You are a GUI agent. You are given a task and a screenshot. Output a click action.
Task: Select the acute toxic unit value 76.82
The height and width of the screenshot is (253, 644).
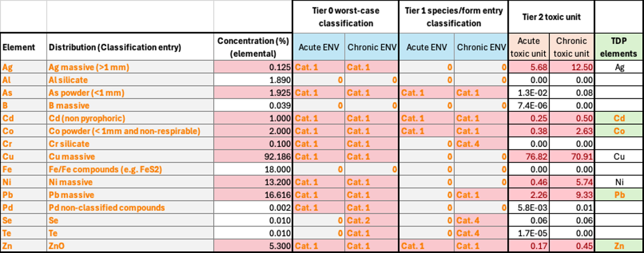pyautogui.click(x=529, y=156)
